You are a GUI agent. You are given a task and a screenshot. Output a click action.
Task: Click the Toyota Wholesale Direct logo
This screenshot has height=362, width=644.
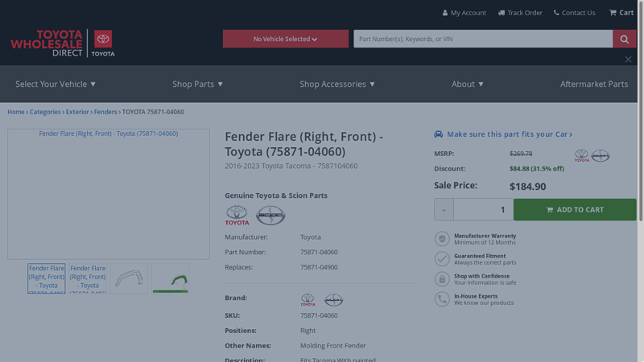pos(62,43)
